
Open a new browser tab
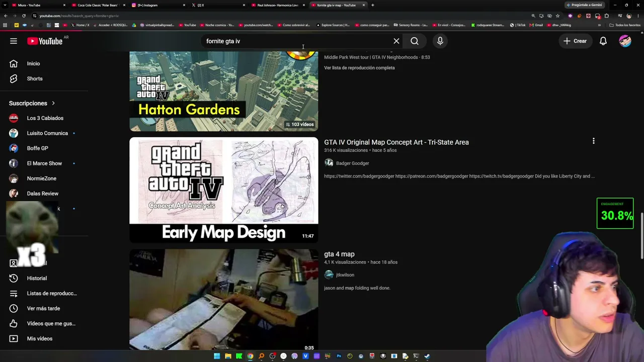coord(373,5)
